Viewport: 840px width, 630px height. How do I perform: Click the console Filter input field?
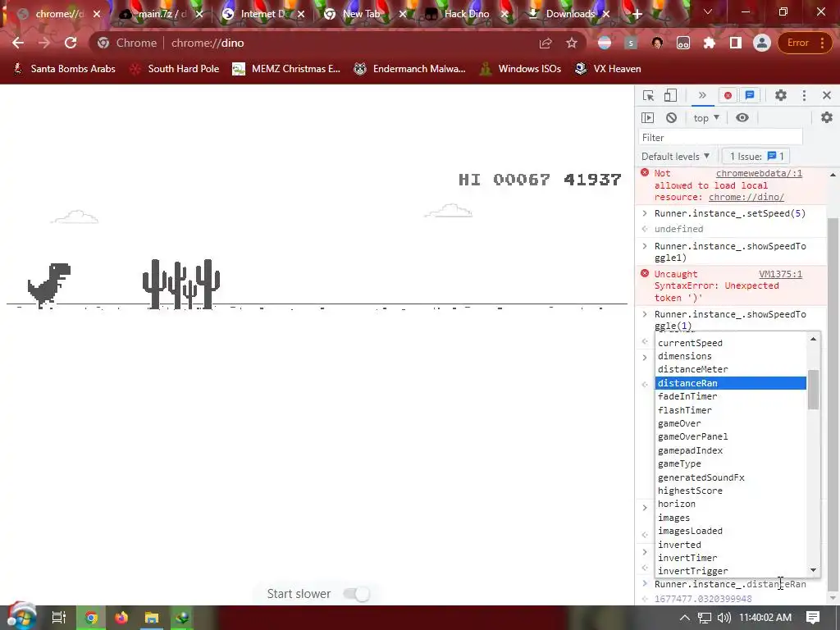click(x=720, y=138)
